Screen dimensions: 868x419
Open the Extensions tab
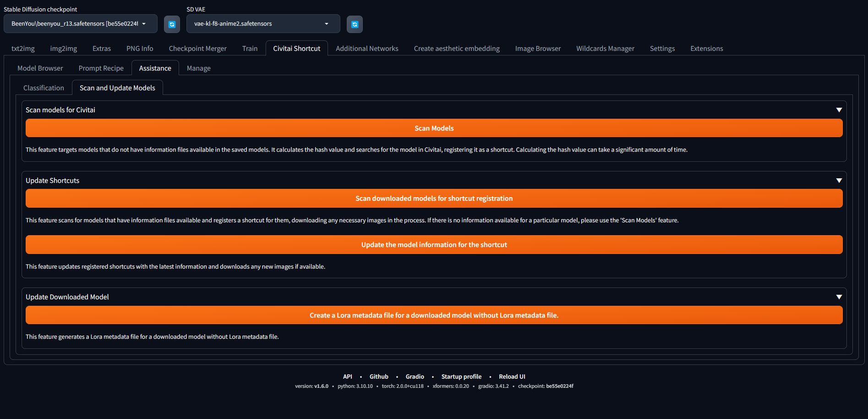706,48
